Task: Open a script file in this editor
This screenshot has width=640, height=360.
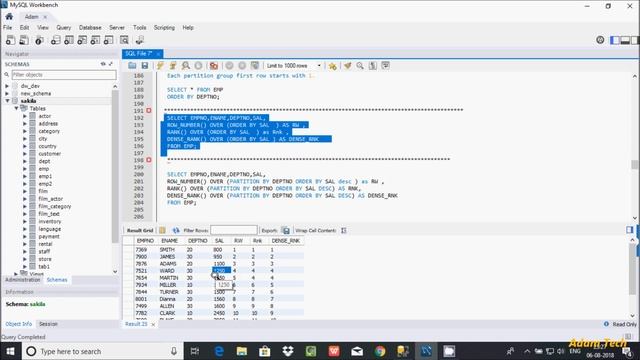Action: 132,66
